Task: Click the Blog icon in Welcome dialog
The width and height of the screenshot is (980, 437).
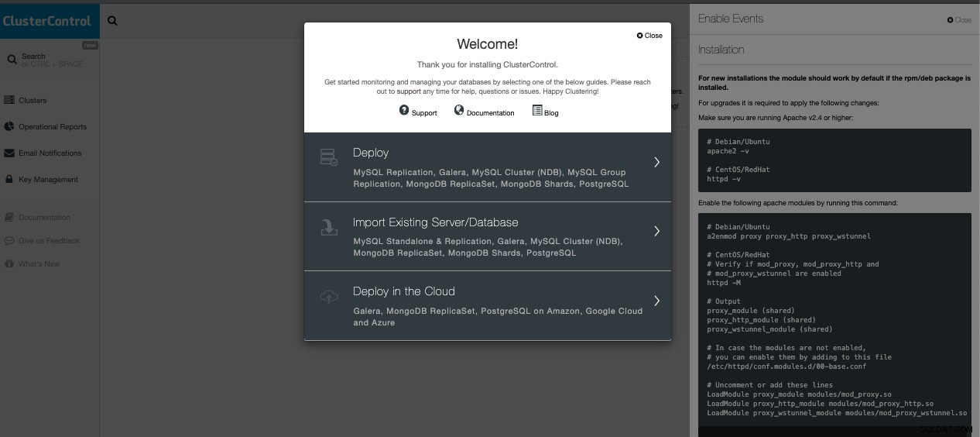Action: (x=537, y=111)
